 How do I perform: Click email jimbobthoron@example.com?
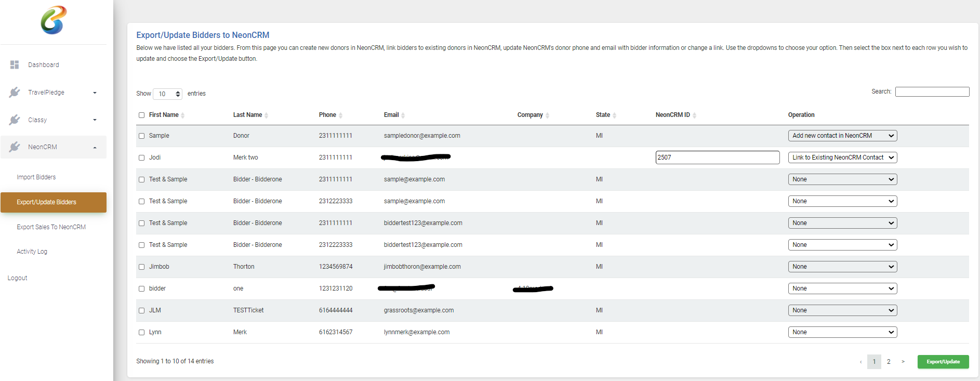[422, 267]
